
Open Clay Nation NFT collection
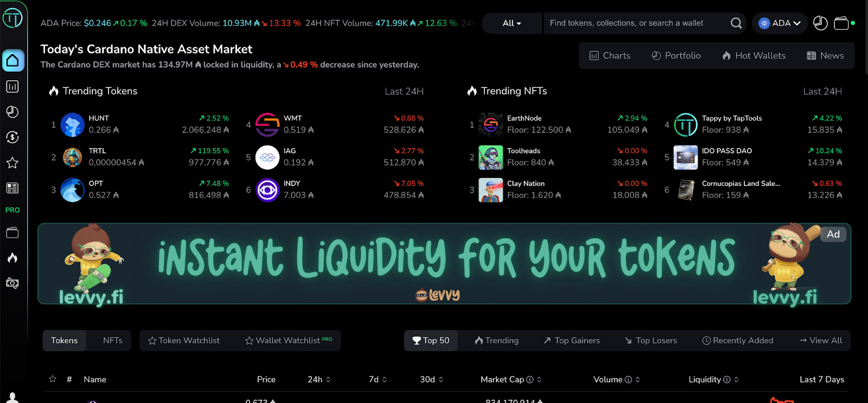coord(558,189)
